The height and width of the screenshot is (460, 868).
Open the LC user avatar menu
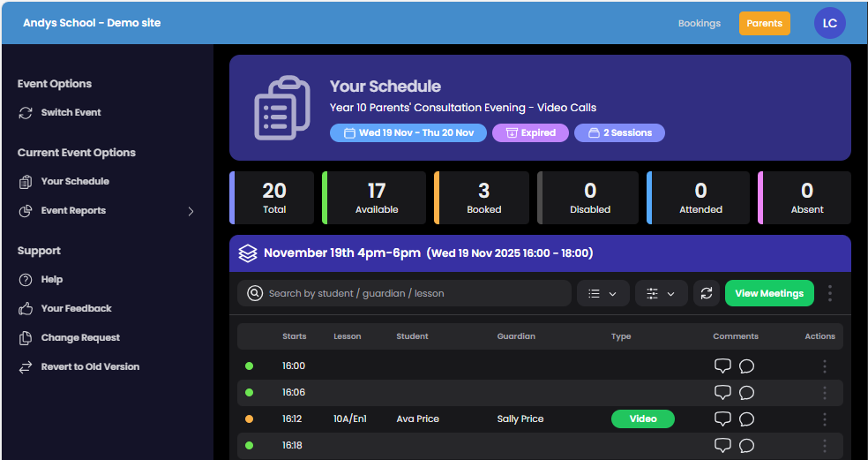click(829, 23)
